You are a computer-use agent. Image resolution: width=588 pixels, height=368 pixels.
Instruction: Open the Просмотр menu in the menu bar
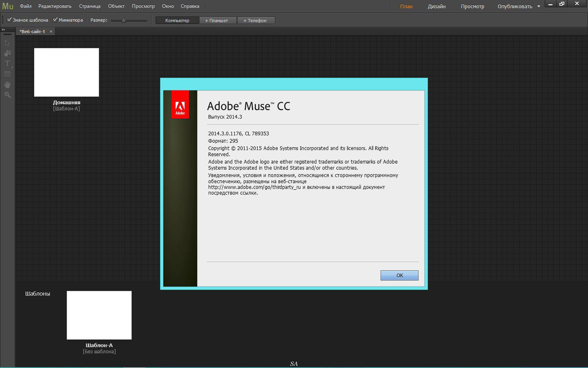(143, 6)
